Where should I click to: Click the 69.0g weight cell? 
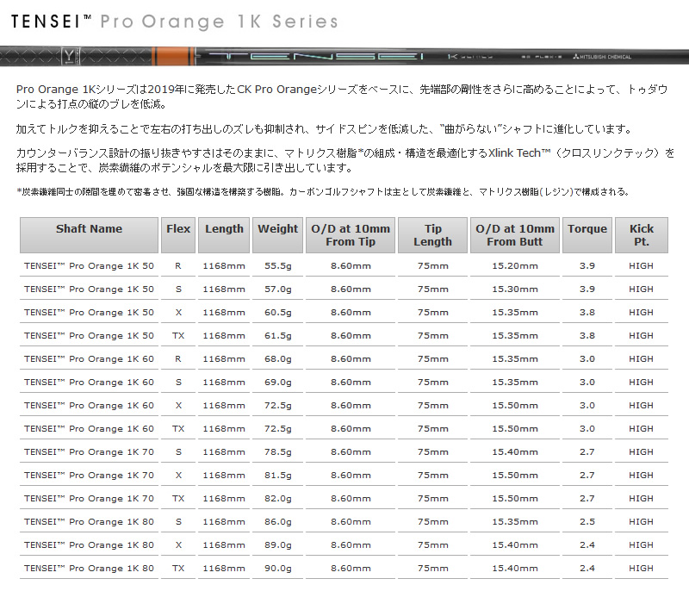coord(277,383)
